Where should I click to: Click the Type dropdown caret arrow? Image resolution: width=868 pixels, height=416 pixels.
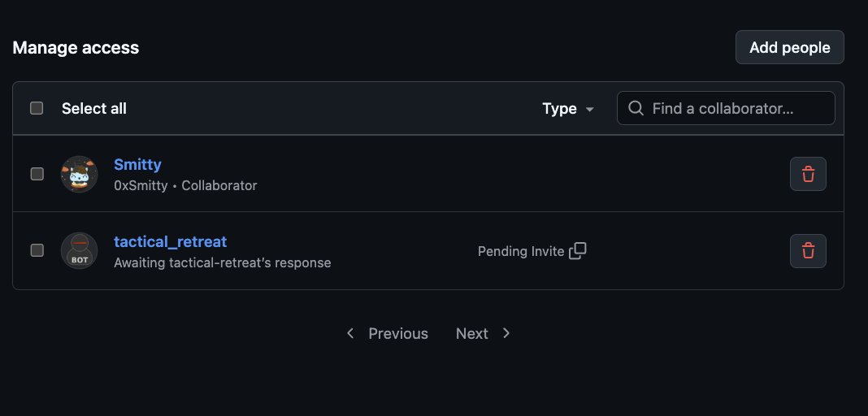[589, 110]
